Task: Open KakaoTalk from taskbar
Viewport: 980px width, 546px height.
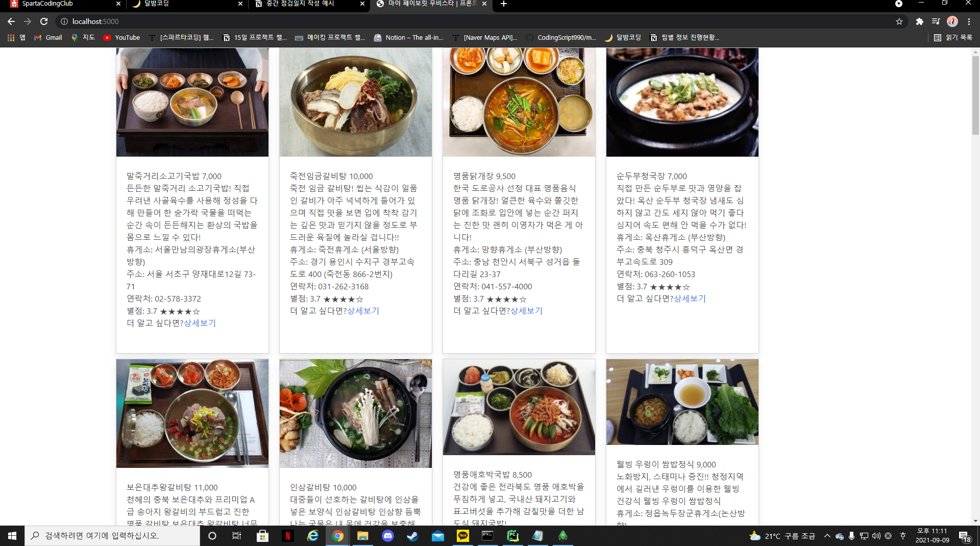Action: click(x=462, y=536)
